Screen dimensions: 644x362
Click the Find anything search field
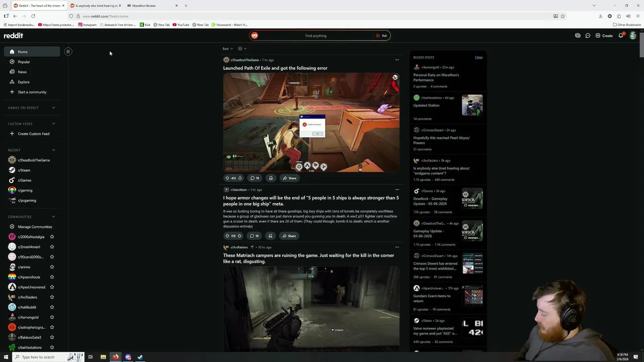[x=315, y=36]
